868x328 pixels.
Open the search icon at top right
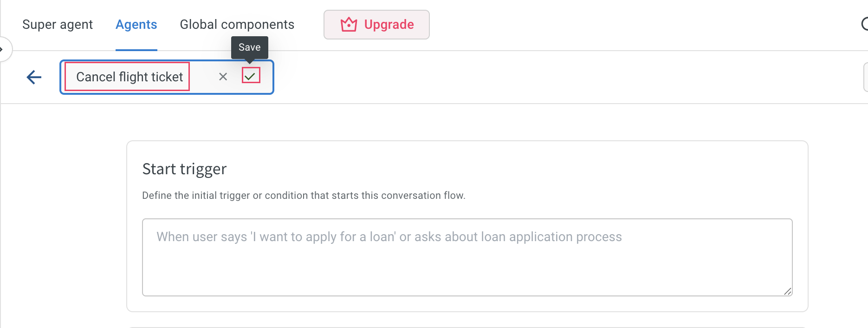coord(864,24)
